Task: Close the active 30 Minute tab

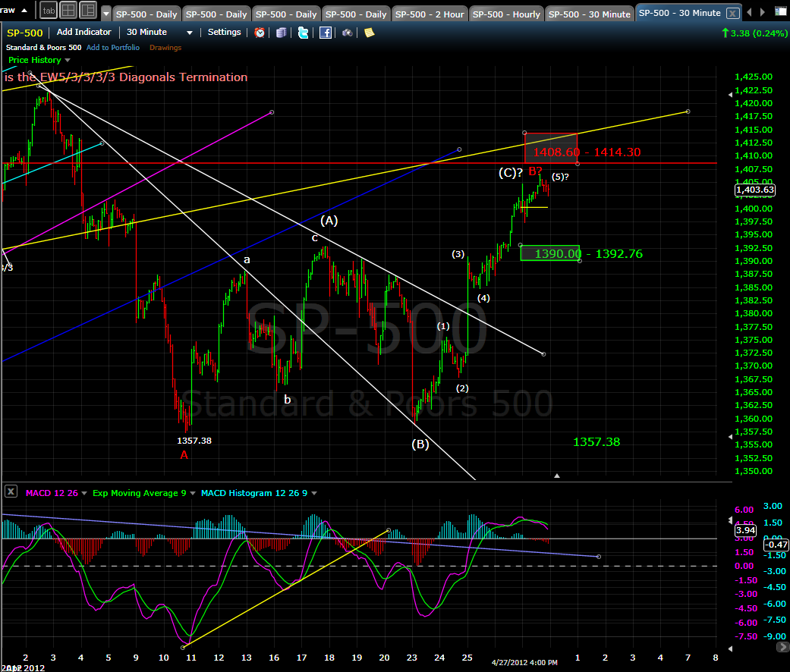Action: coord(732,14)
